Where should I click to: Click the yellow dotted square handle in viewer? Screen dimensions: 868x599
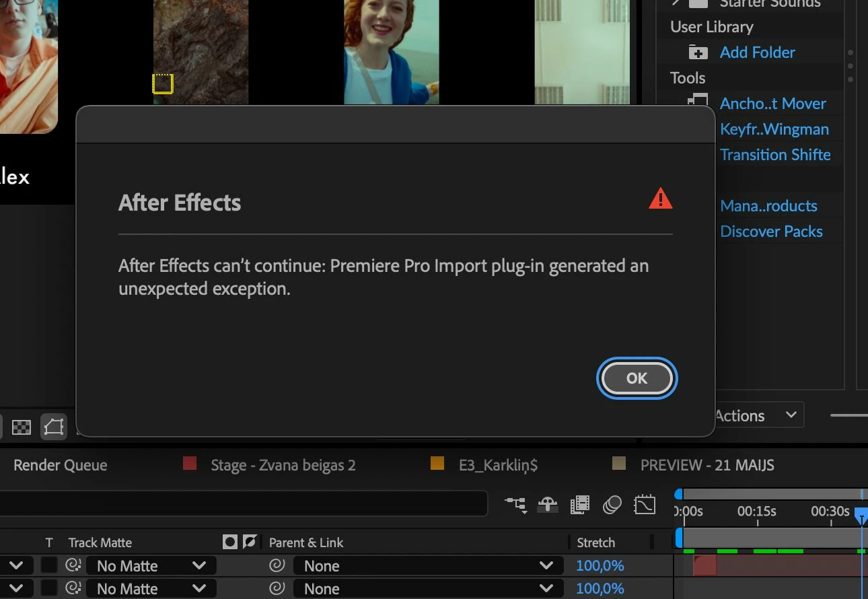[163, 83]
